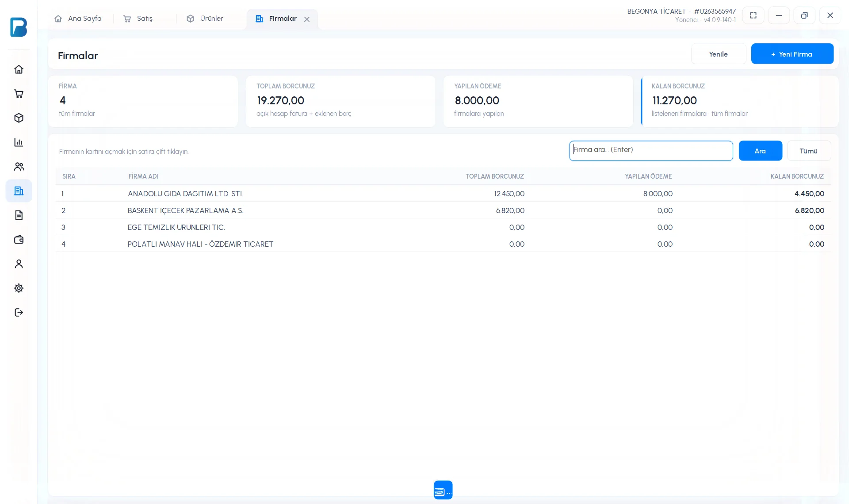Select the ANADOLU GIDA DAGITIM LTD. STI. row
The height and width of the screenshot is (504, 849).
click(443, 194)
